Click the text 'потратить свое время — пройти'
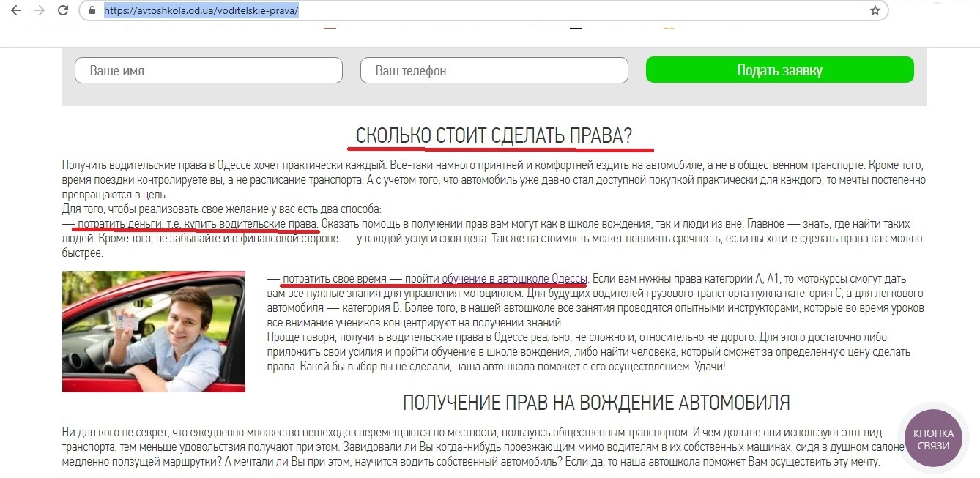Image resolution: width=980 pixels, height=478 pixels. coord(361,279)
